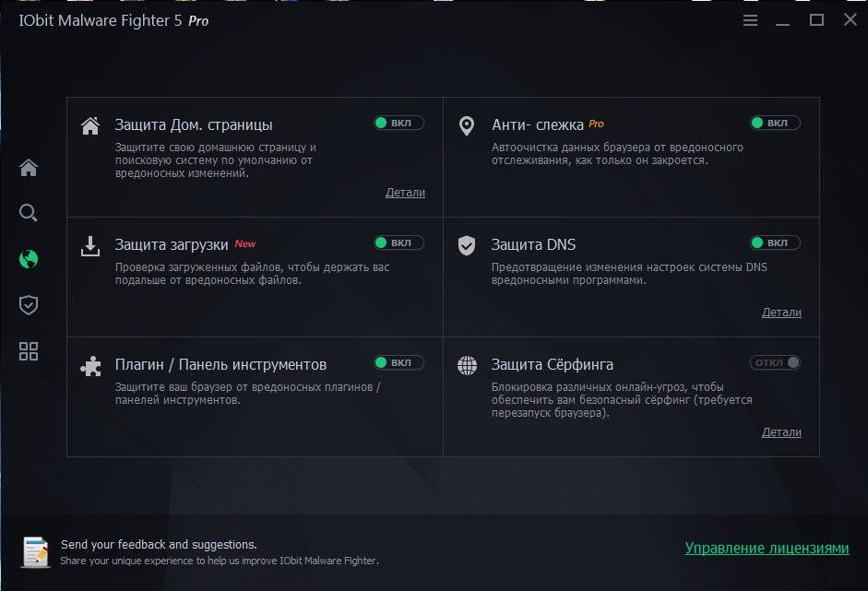Close the IObit Malware Fighter window
The width and height of the screenshot is (868, 591).
[850, 20]
